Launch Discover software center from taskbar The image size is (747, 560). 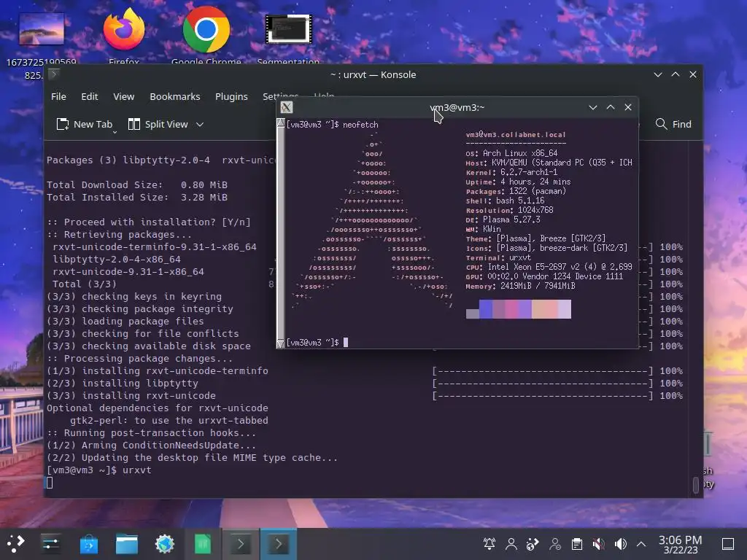pos(88,544)
